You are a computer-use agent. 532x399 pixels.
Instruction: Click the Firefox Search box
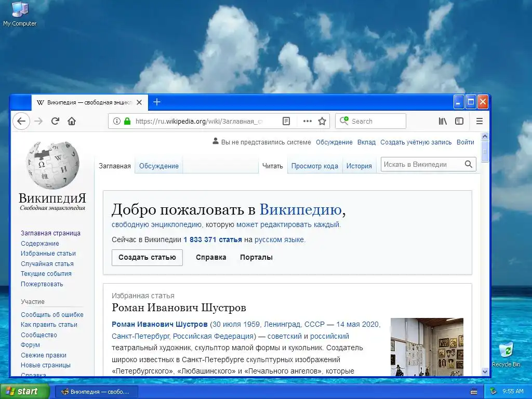click(x=370, y=121)
